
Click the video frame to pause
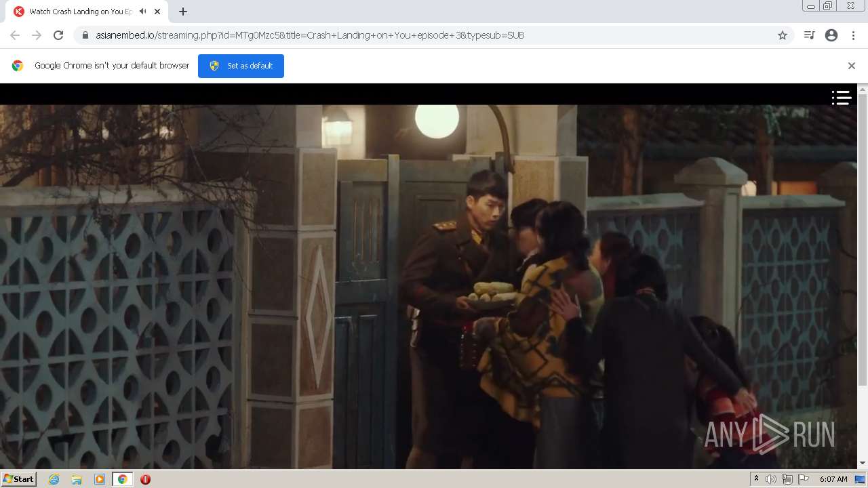tap(429, 286)
